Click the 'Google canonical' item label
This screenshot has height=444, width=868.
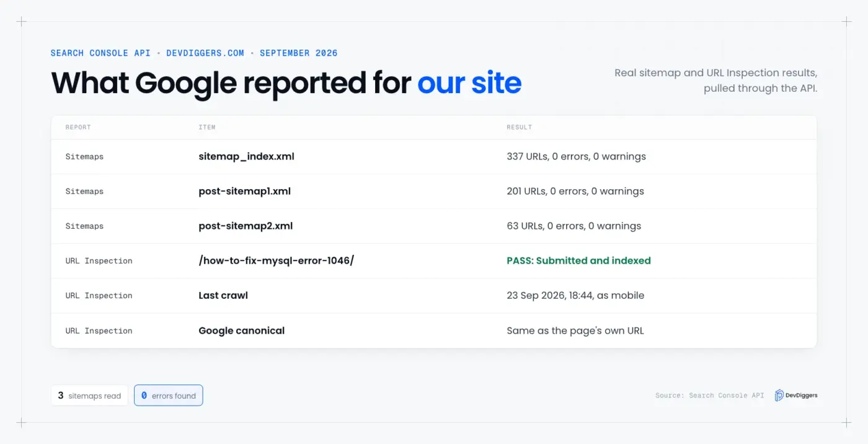tap(241, 331)
